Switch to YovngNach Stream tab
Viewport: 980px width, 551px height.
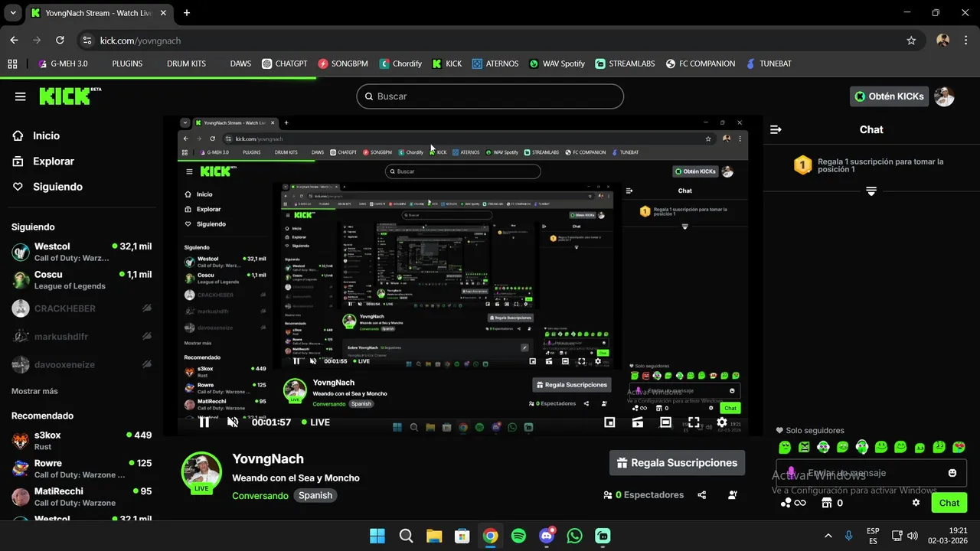(x=98, y=13)
